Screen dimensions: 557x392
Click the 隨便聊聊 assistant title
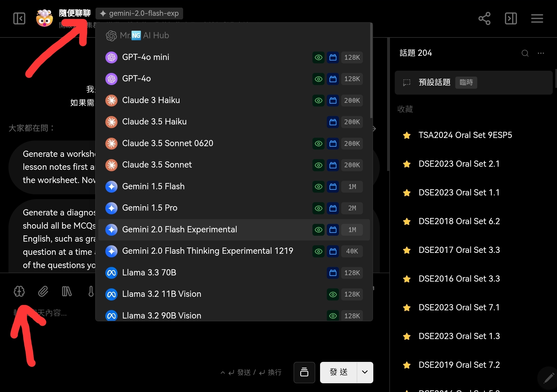(75, 13)
